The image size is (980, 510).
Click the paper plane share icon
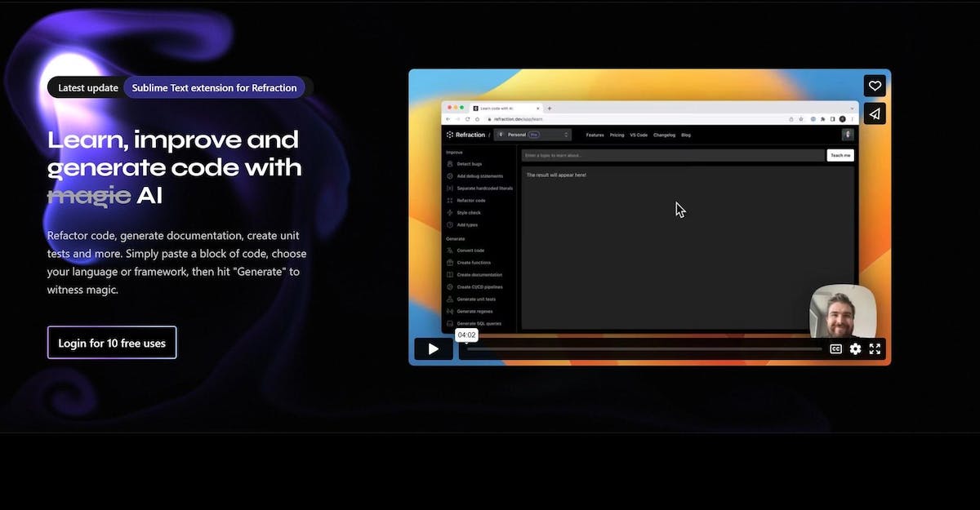(x=875, y=113)
